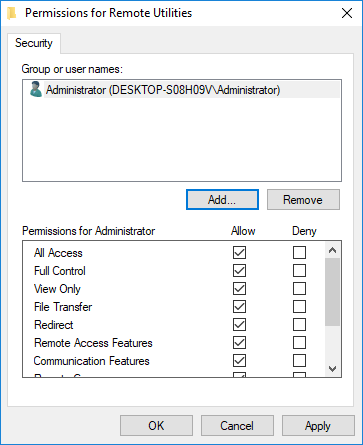Click the permissions list scroll down arrow

tap(332, 368)
